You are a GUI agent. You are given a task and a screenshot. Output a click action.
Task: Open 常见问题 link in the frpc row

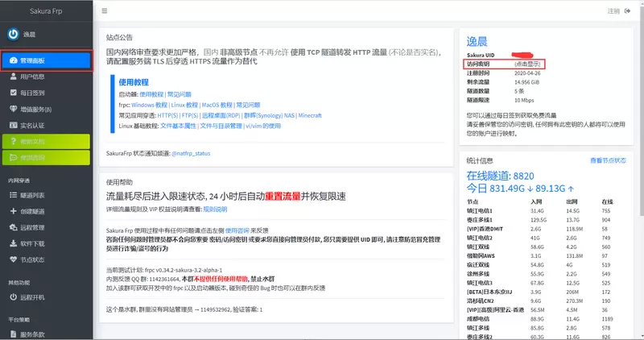(x=248, y=105)
